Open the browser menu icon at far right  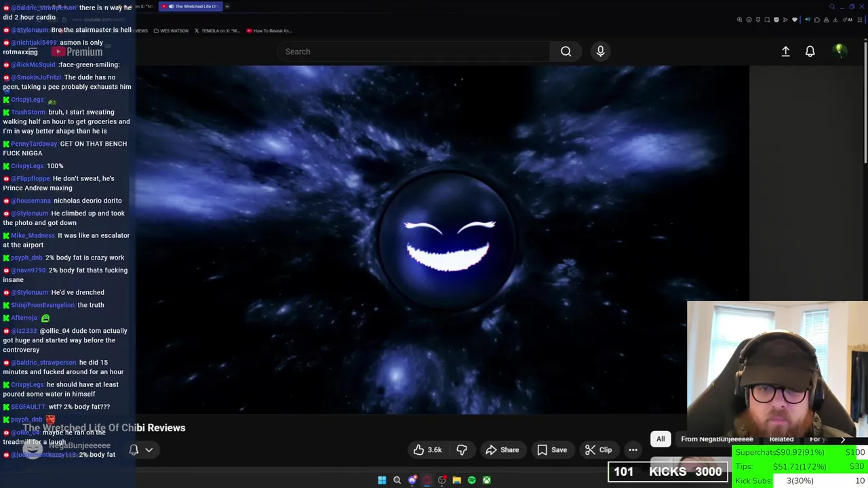pyautogui.click(x=859, y=20)
